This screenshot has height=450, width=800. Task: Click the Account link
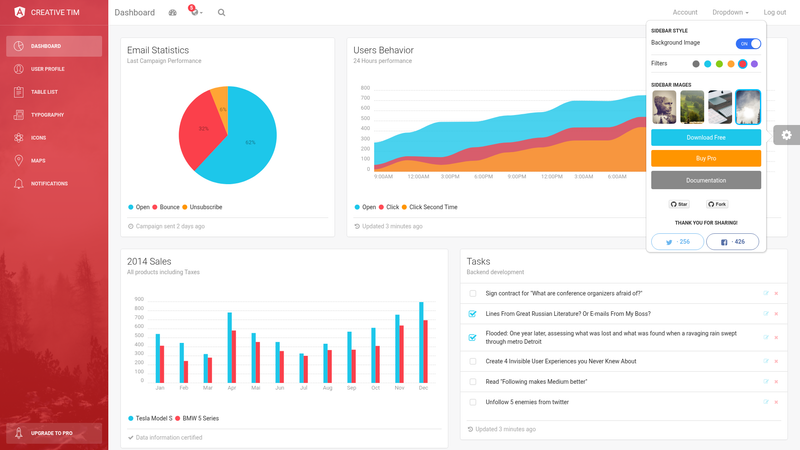pyautogui.click(x=685, y=12)
